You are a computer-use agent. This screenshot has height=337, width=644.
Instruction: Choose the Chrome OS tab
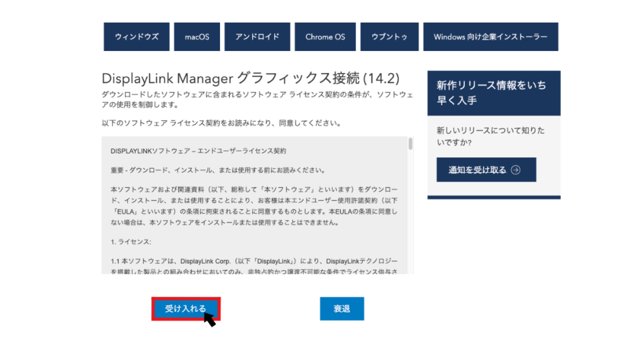tap(325, 37)
